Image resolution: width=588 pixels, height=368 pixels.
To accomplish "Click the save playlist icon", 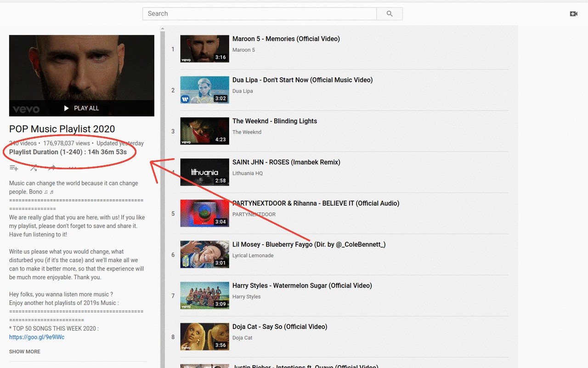I will (x=14, y=168).
